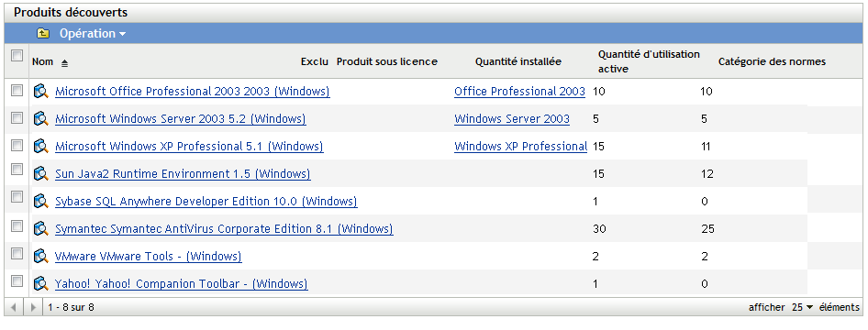Click the product icon for Windows Server 2003
The width and height of the screenshot is (868, 330).
41,119
